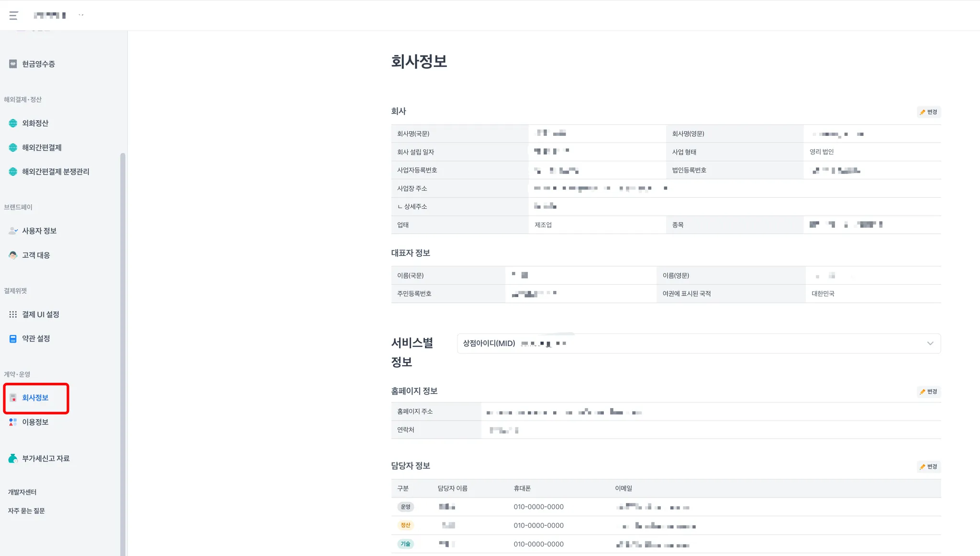
Task: Open the 개발자센터 link
Action: pos(22,492)
